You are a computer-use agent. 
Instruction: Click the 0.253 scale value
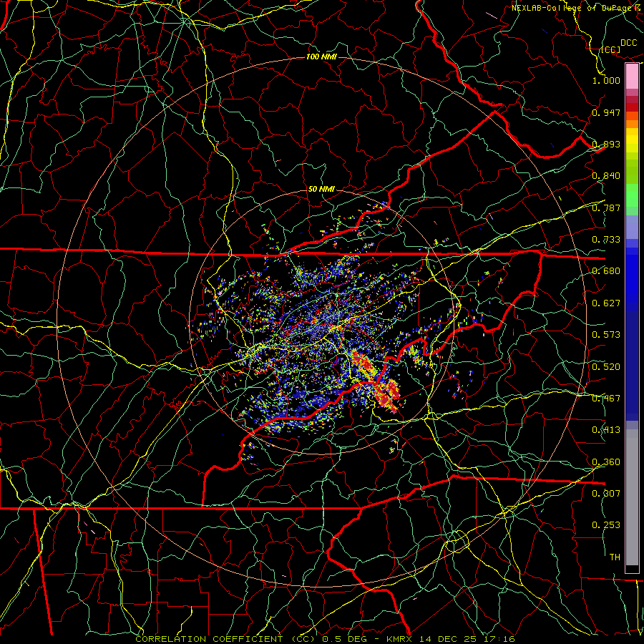point(606,525)
